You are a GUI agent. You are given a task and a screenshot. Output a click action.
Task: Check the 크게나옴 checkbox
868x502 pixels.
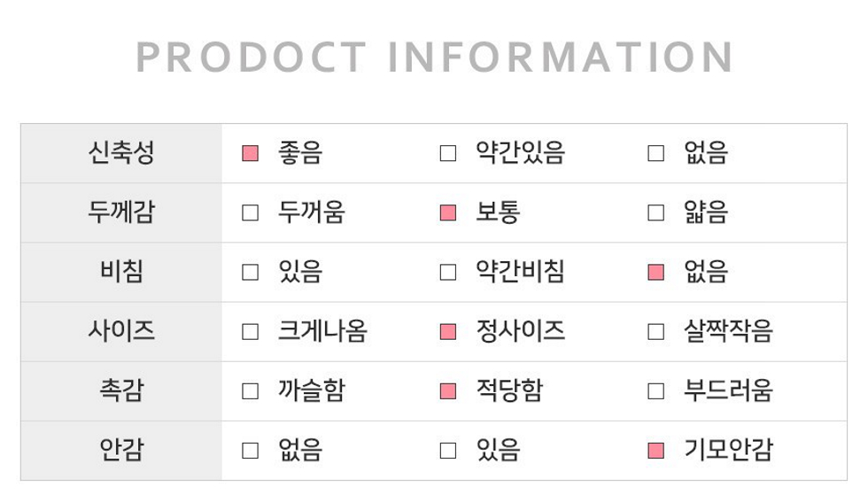[250, 332]
